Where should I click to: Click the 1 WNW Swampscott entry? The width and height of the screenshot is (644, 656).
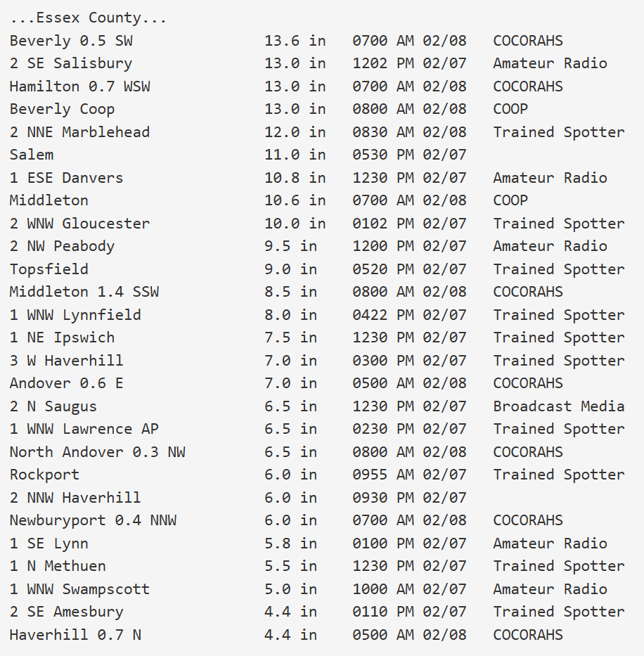(x=79, y=589)
